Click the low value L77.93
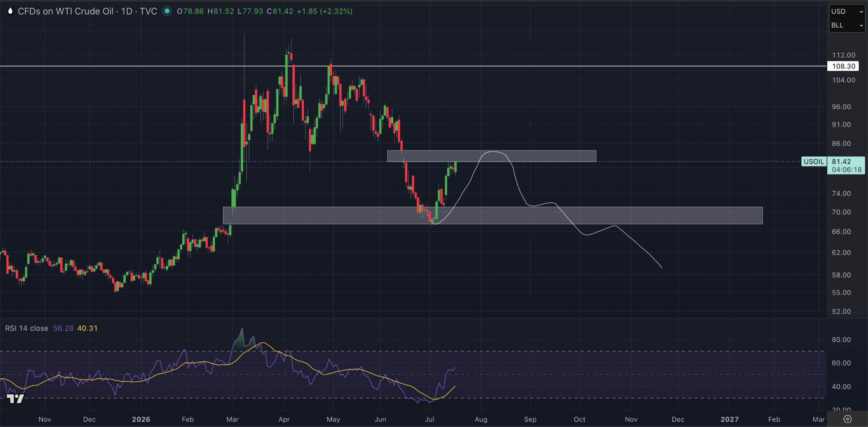This screenshot has height=427, width=868. pyautogui.click(x=250, y=11)
